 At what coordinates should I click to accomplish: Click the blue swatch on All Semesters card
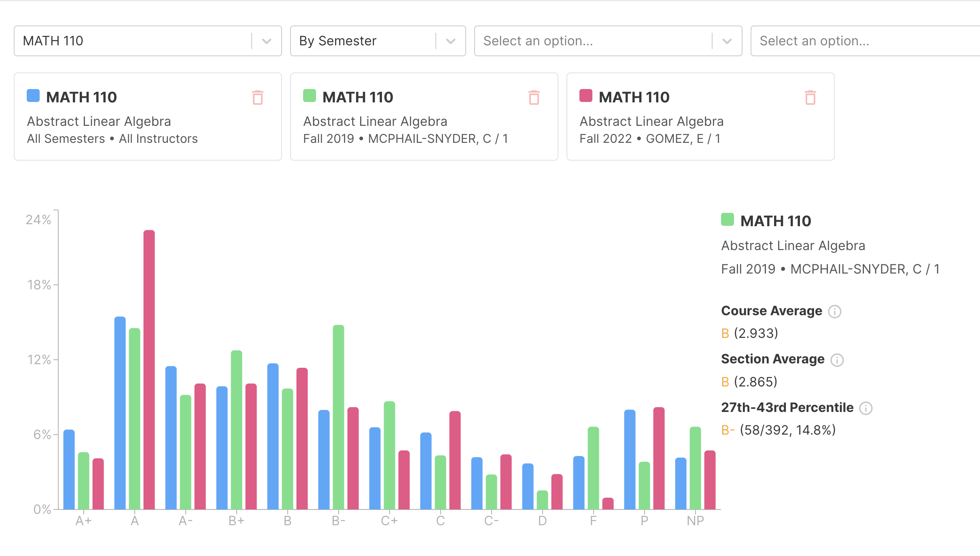(x=33, y=96)
